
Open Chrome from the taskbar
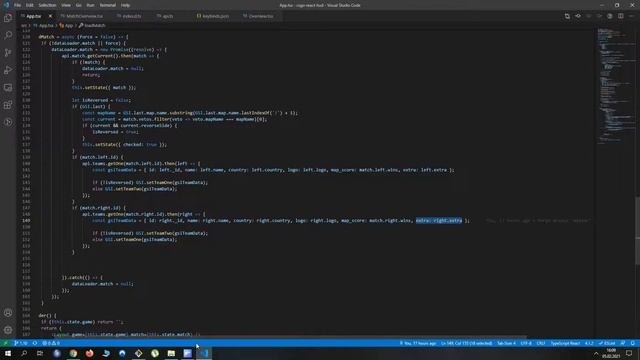pos(73,353)
